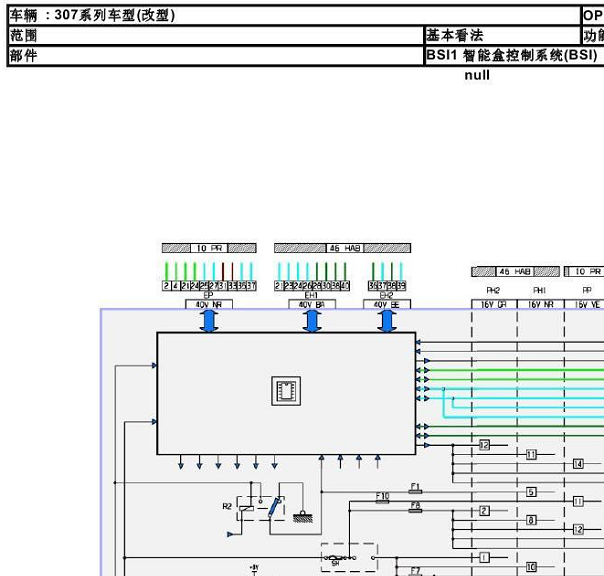Click the '基本看法' header cell
Screen dimensions: 604x576
click(x=502, y=35)
